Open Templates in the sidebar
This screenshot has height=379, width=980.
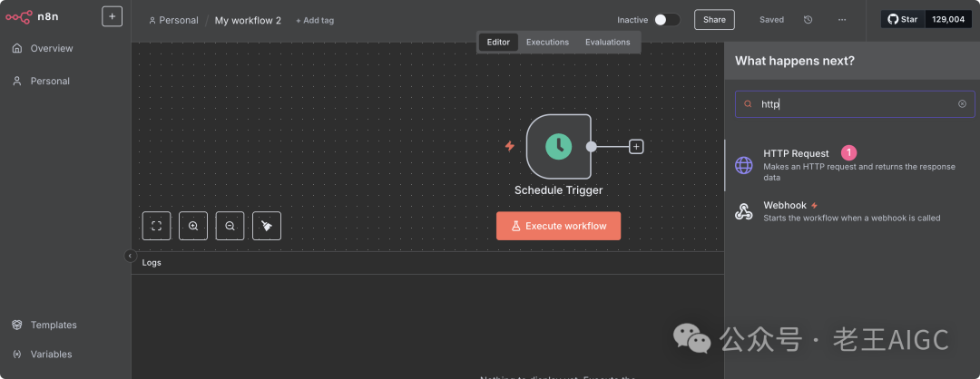[45, 325]
